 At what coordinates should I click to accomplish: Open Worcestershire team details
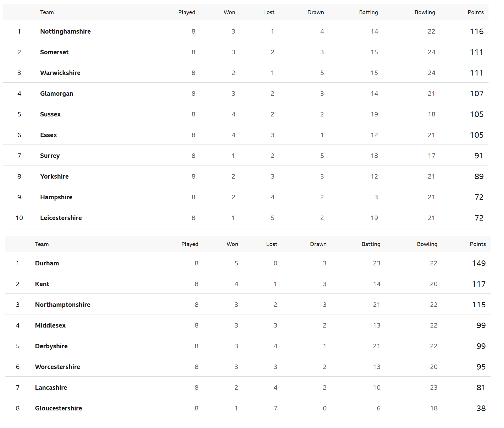[x=58, y=367]
